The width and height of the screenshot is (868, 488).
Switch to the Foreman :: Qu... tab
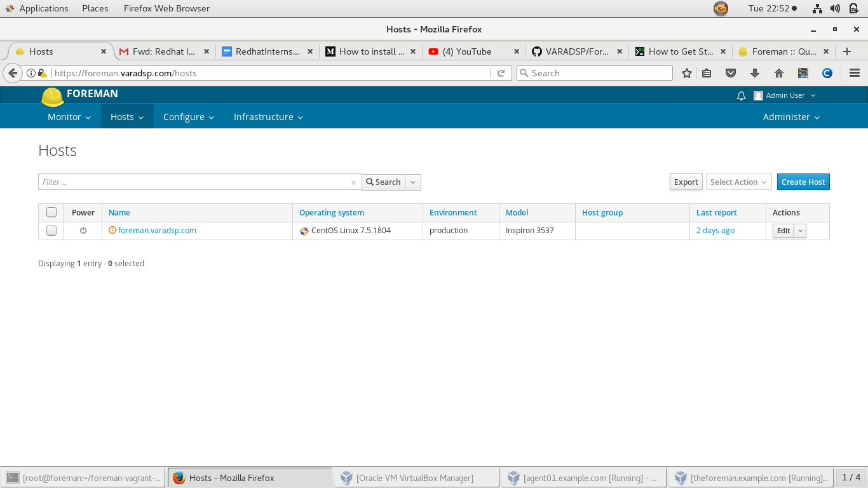[783, 51]
